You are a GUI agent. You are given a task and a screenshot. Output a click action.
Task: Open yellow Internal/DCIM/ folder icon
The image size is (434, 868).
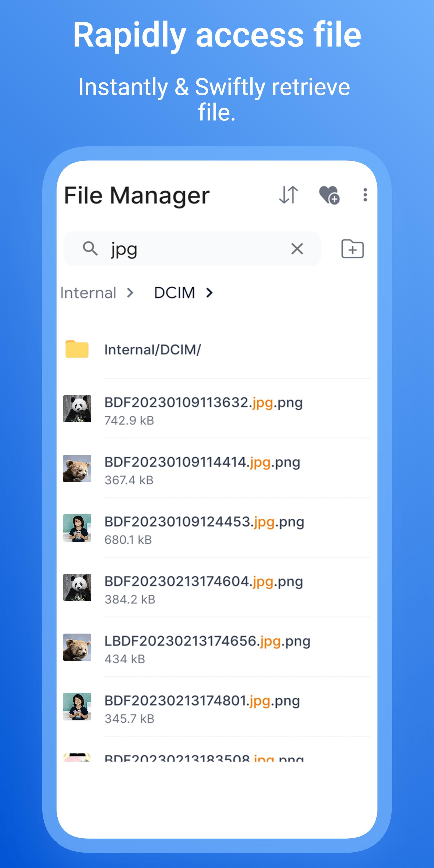77,349
